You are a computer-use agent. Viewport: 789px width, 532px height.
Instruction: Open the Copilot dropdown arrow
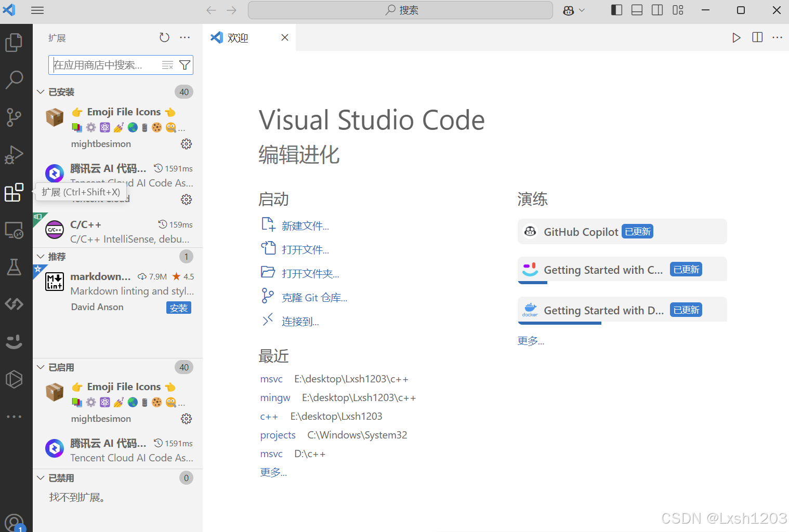(x=582, y=10)
